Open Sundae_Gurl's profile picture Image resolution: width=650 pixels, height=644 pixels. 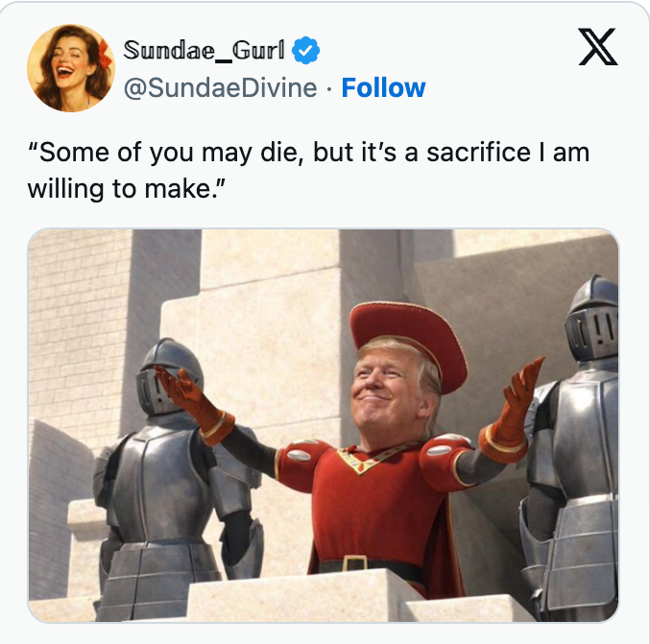(70, 68)
